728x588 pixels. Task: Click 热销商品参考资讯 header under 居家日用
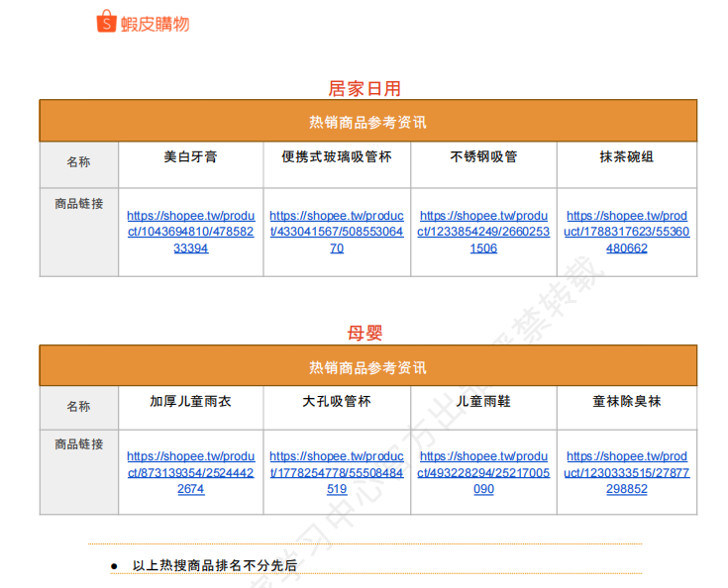coord(368,122)
